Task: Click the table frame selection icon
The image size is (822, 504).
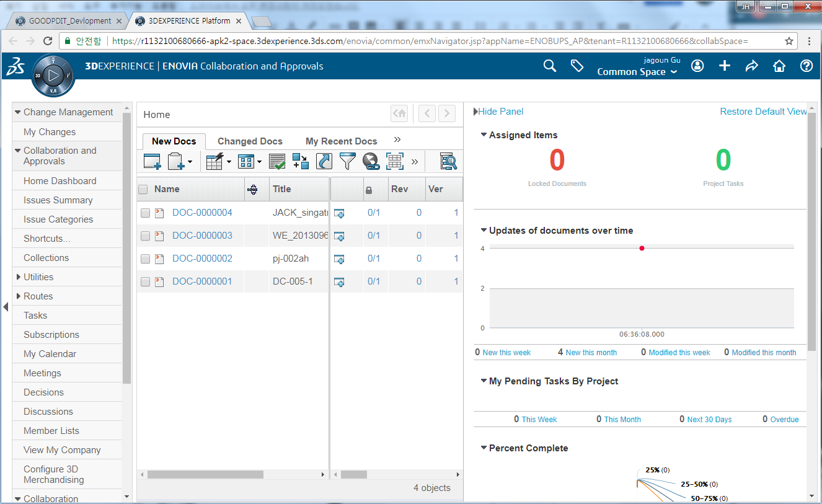Action: [395, 162]
